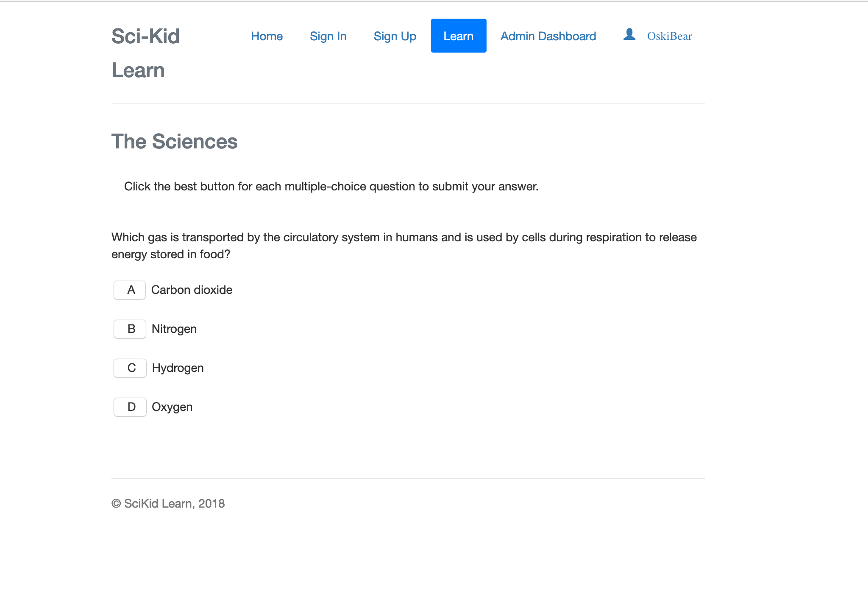Select the highlighted Learn nav tab
This screenshot has width=868, height=592.
click(x=459, y=36)
